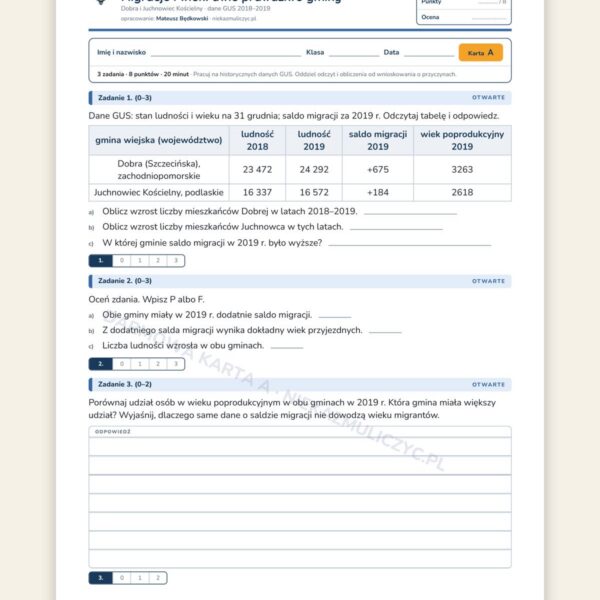Click author name Mateusz Będkowski

click(182, 18)
